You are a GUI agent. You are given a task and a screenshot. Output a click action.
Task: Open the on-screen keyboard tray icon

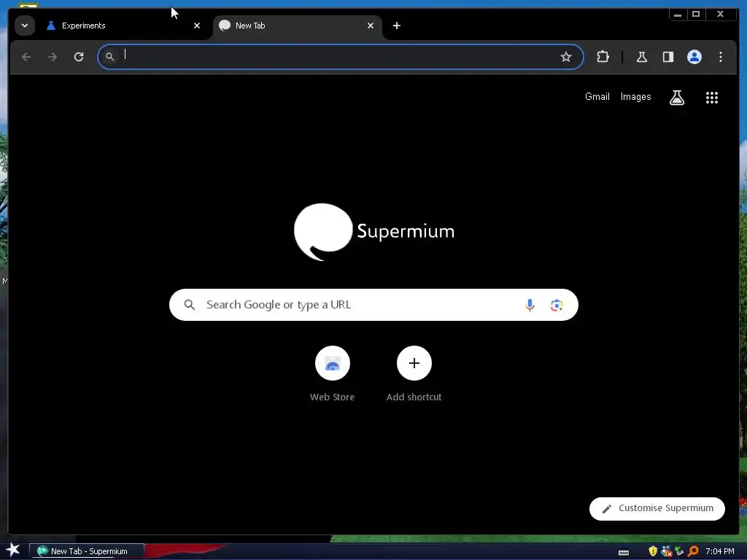point(624,553)
